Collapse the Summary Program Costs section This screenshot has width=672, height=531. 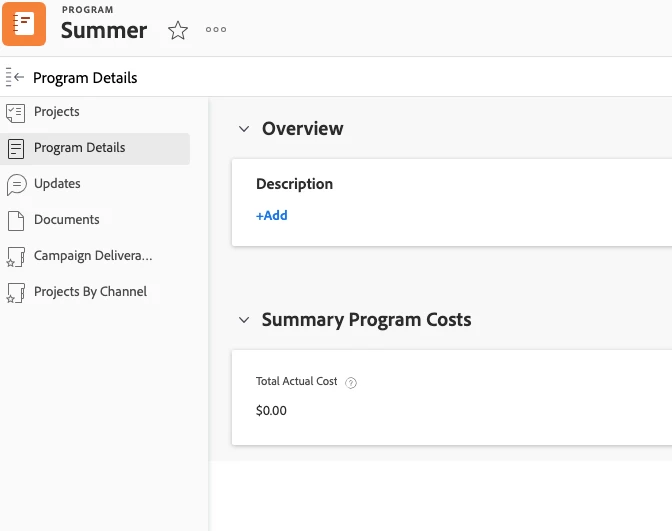click(x=243, y=320)
